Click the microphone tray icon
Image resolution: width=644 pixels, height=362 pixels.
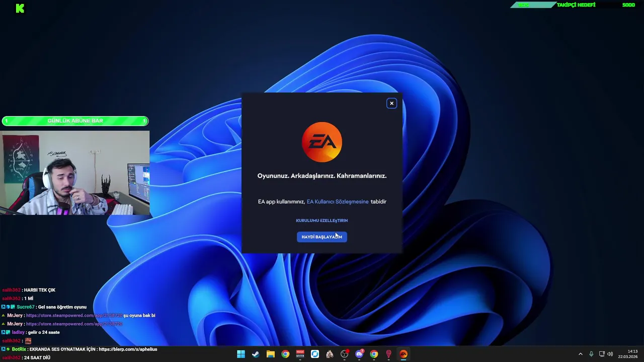[x=591, y=354]
